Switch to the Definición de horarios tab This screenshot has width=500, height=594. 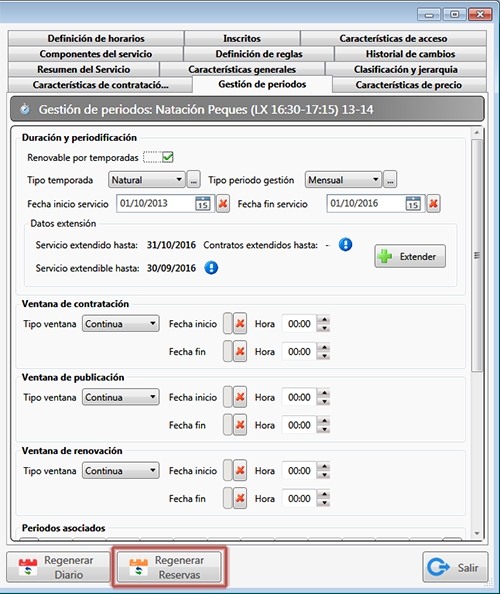[96, 38]
